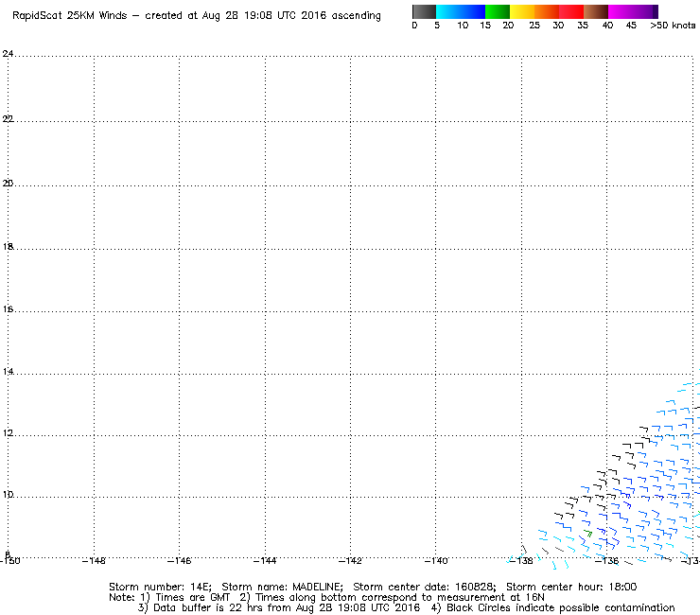Click the latitude label 16
Screen dimensions: 700x615
click(8, 309)
